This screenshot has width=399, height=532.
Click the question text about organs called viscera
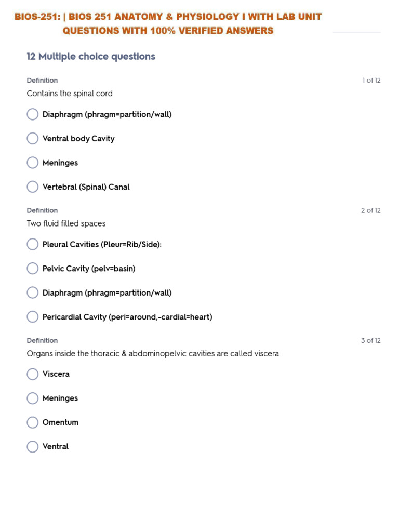click(x=153, y=354)
